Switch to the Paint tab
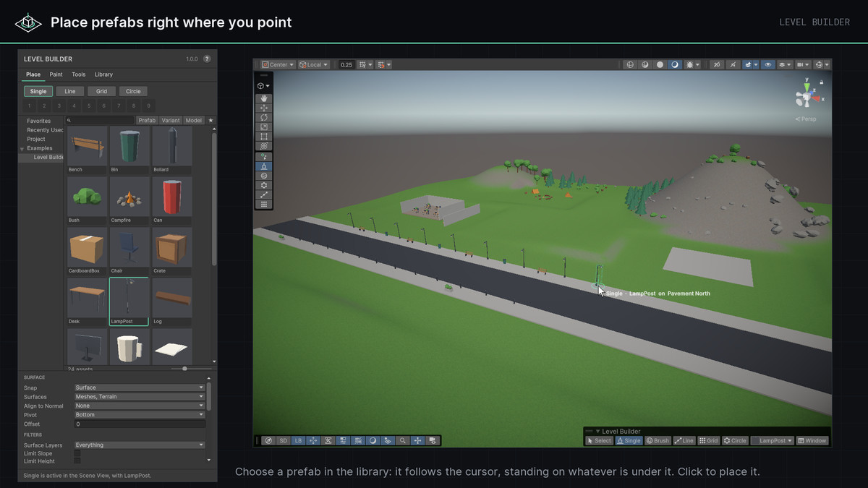Image resolution: width=868 pixels, height=488 pixels. point(56,74)
